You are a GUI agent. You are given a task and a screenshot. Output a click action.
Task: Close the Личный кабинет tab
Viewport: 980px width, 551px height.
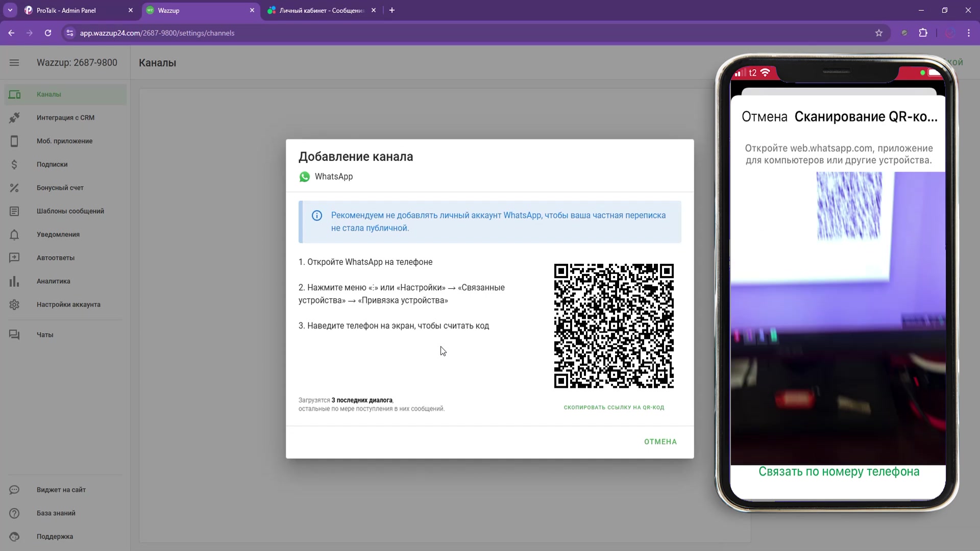click(374, 10)
